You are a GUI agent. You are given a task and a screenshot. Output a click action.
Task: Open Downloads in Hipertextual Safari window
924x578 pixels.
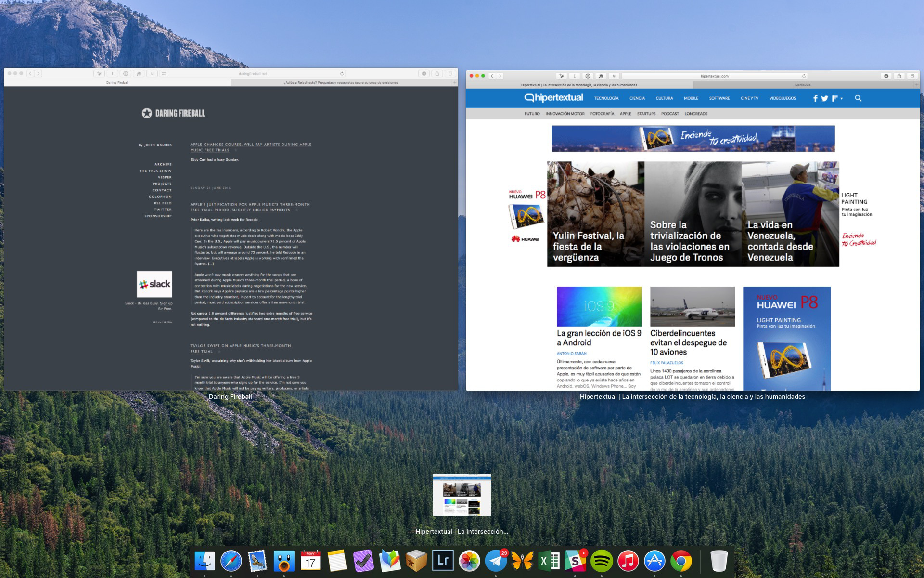coord(886,76)
